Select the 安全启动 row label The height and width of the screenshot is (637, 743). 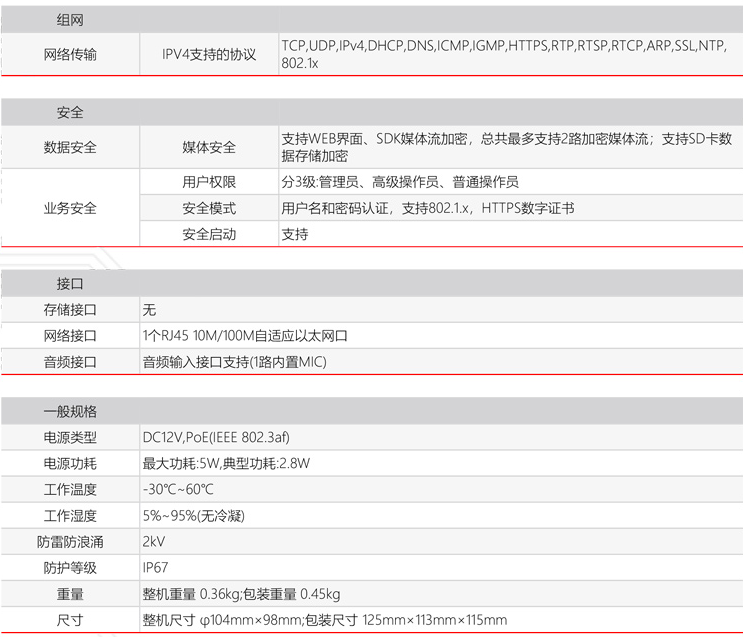click(x=209, y=234)
